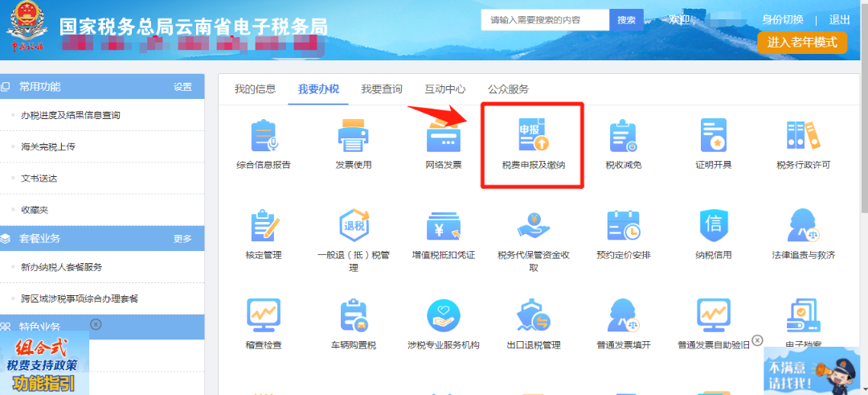
Task: Open 综合信息报告 icon
Action: [263, 135]
